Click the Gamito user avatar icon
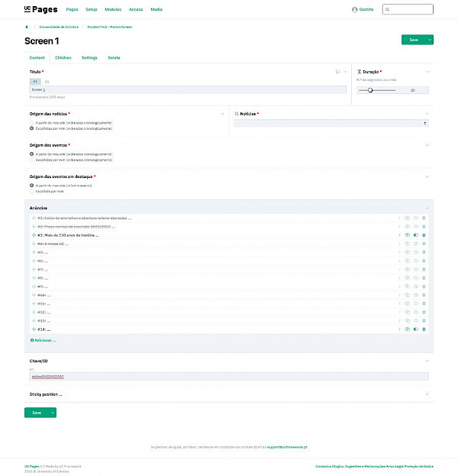 (354, 10)
